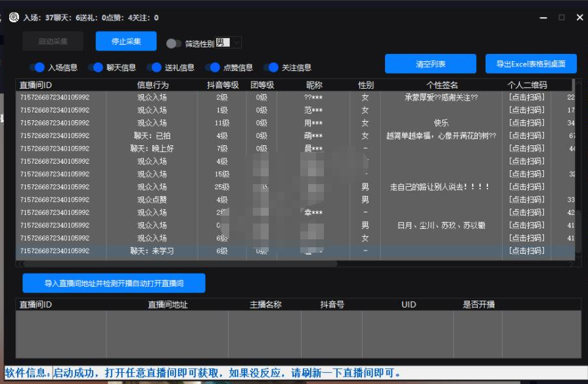Toggle the 入场信息 switch

click(x=37, y=67)
